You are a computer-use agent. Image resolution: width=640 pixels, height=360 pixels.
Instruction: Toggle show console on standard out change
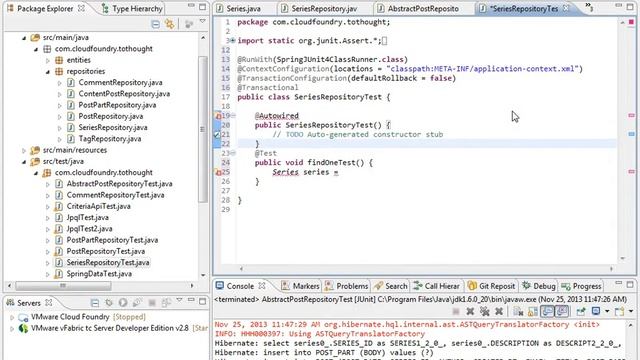(547, 312)
